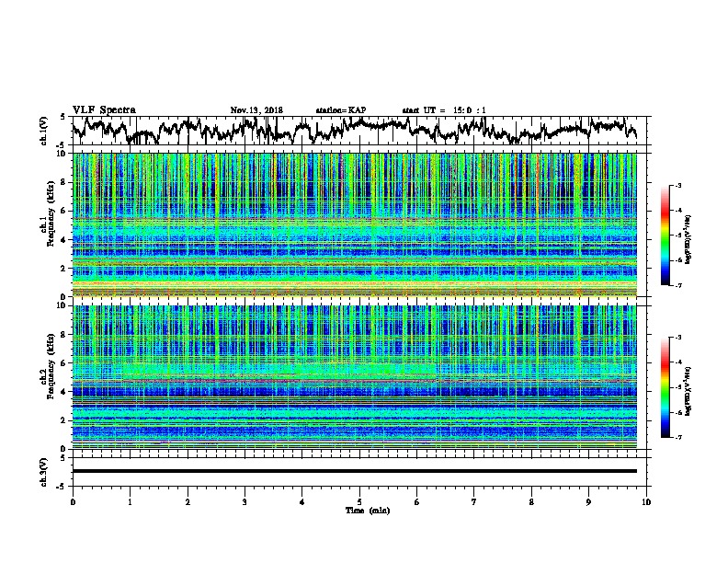This screenshot has width=728, height=563.
Task: Click the "ch.1(V)" waveform axis label
Action: click(44, 131)
